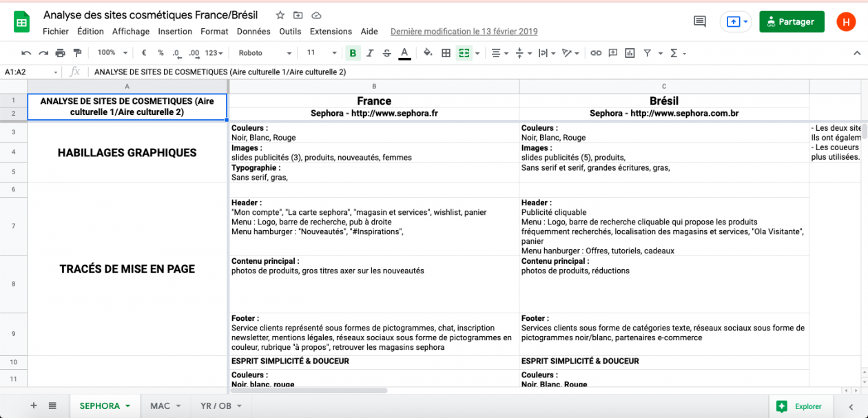Click the Partager button
Viewport: 868px width, 418px height.
pos(792,21)
